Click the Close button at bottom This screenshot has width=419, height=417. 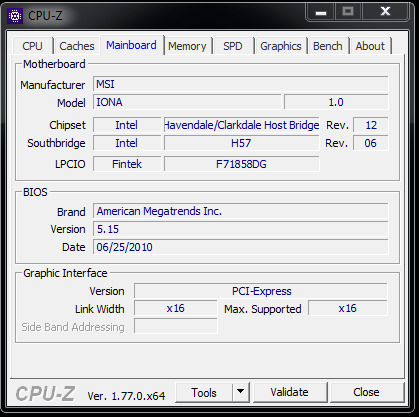[x=366, y=392]
